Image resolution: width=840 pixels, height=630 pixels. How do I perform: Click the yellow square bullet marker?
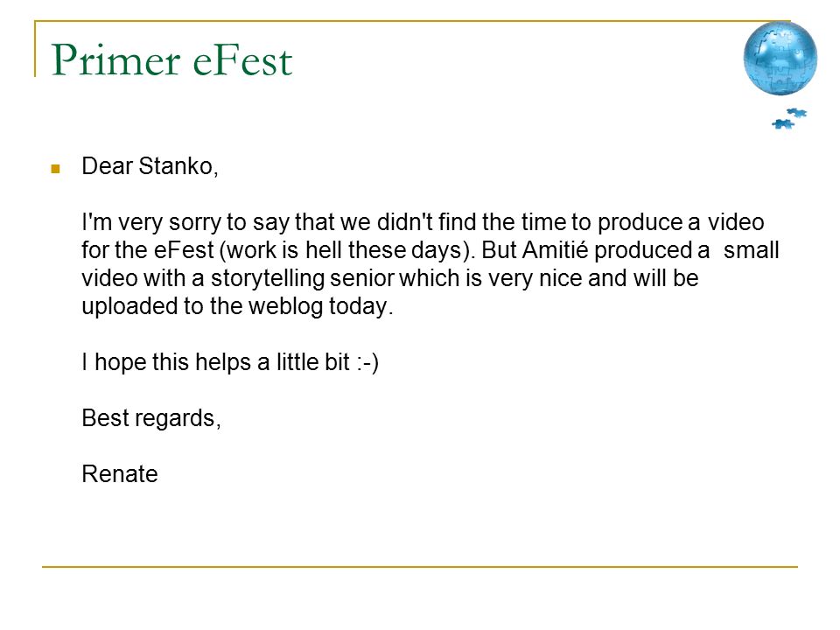55,169
